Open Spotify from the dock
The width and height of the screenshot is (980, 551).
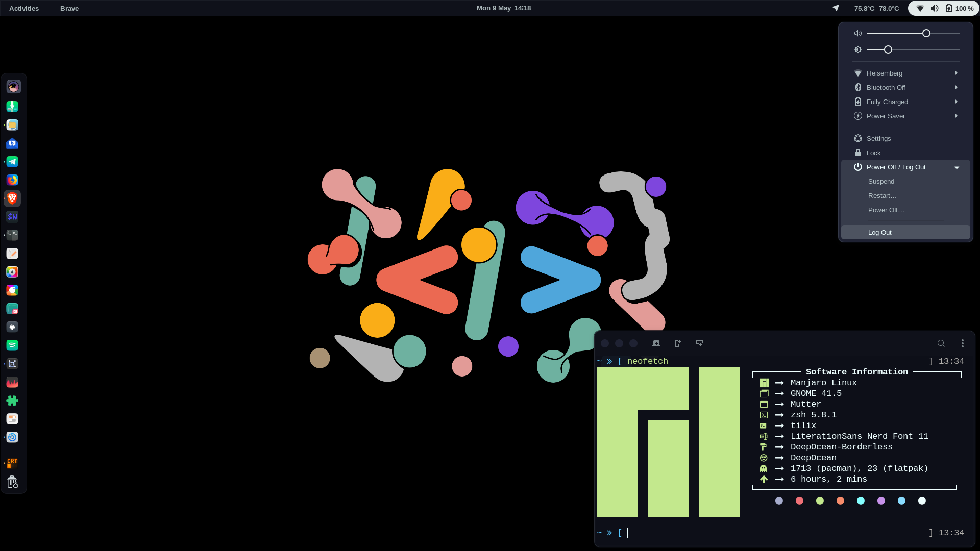click(x=12, y=345)
